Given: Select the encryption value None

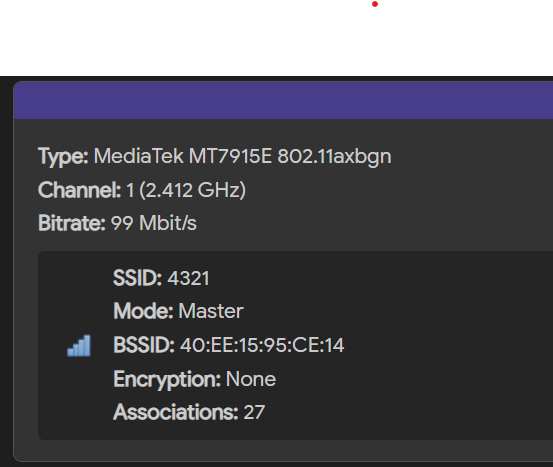Looking at the screenshot, I should coord(251,379).
